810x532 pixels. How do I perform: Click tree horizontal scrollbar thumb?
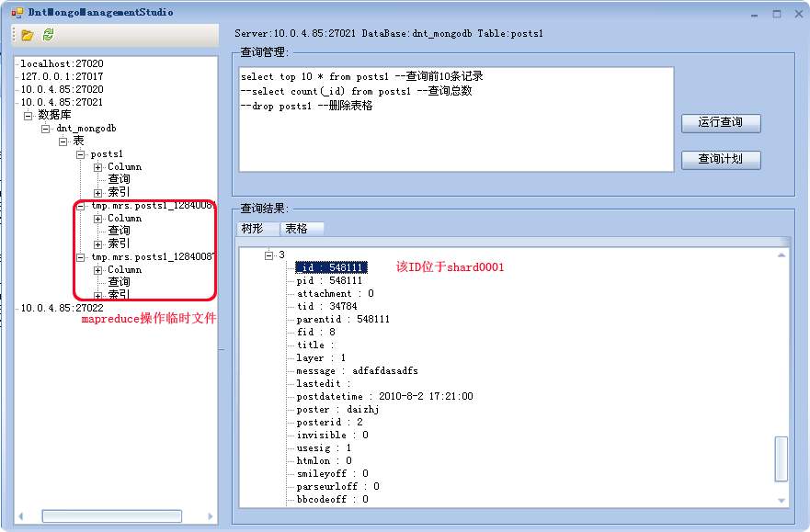112,516
